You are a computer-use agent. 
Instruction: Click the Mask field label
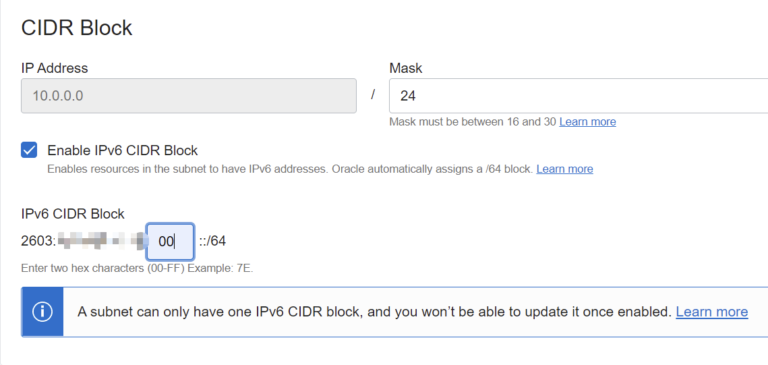coord(406,68)
